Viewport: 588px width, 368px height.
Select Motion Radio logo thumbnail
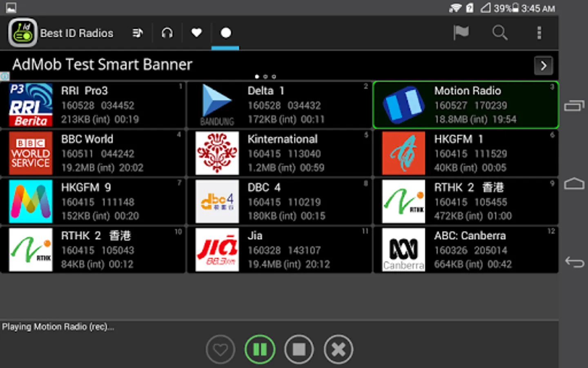[x=403, y=105]
